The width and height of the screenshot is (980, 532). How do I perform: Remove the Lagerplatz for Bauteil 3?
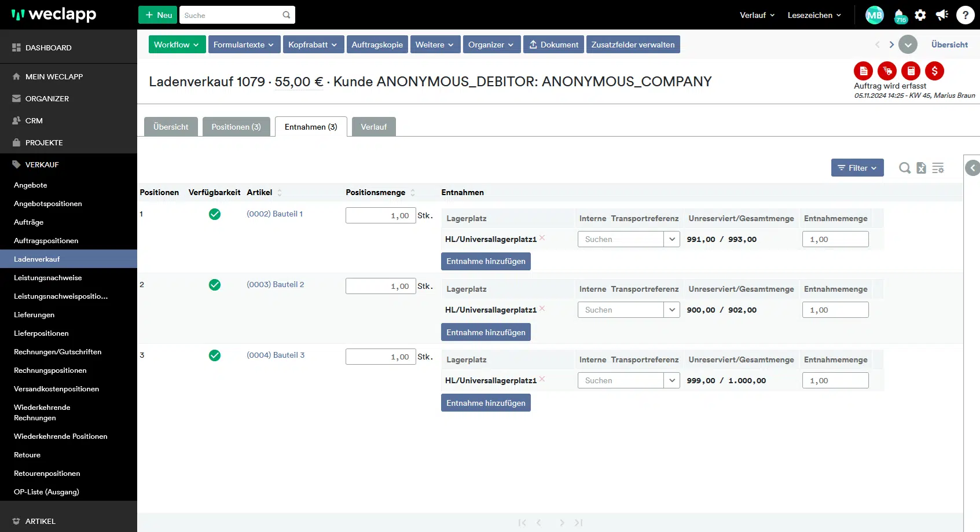(542, 379)
